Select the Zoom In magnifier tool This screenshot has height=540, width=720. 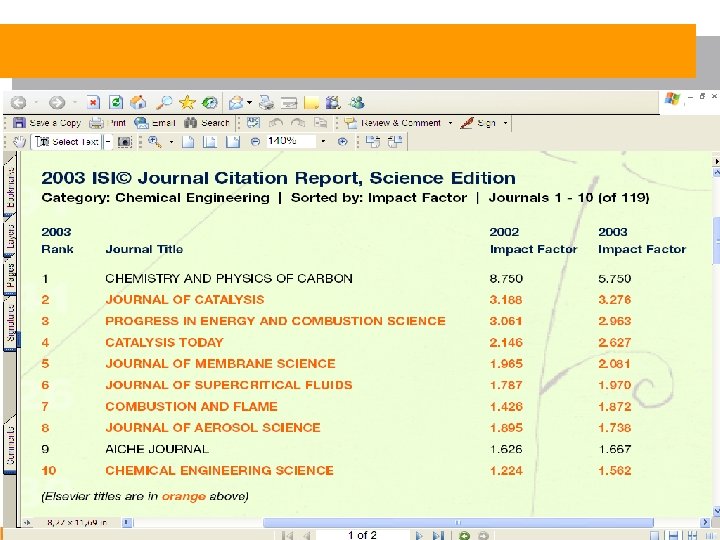pos(155,142)
